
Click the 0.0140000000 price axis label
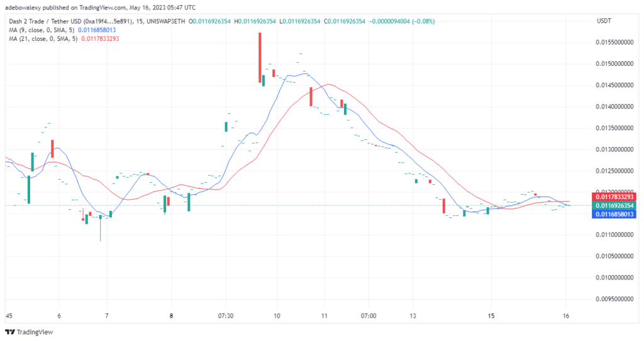pos(614,107)
